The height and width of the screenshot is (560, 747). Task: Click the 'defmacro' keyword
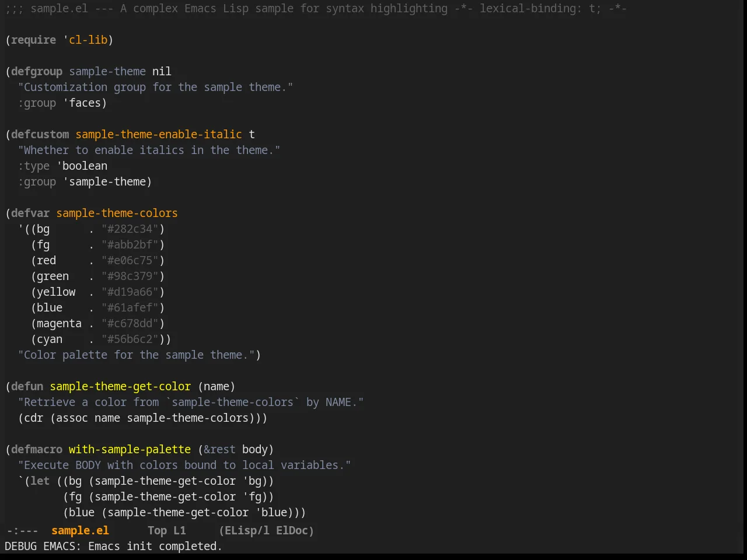point(37,449)
